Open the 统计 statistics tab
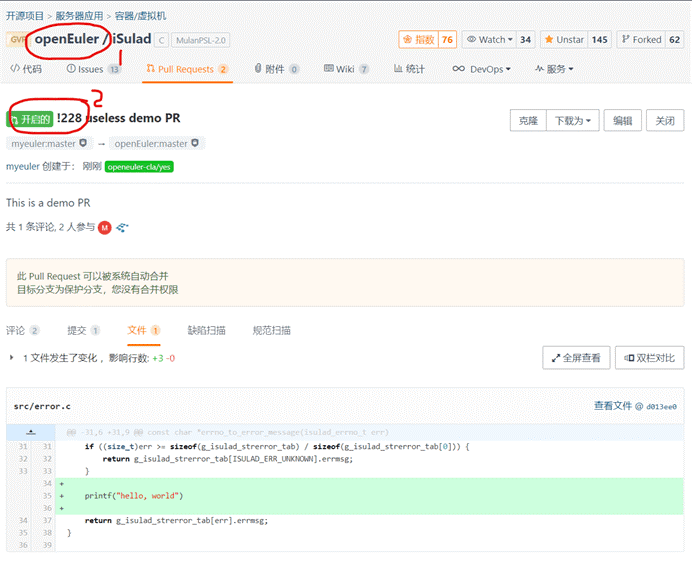Image resolution: width=692 pixels, height=564 pixels. 409,69
